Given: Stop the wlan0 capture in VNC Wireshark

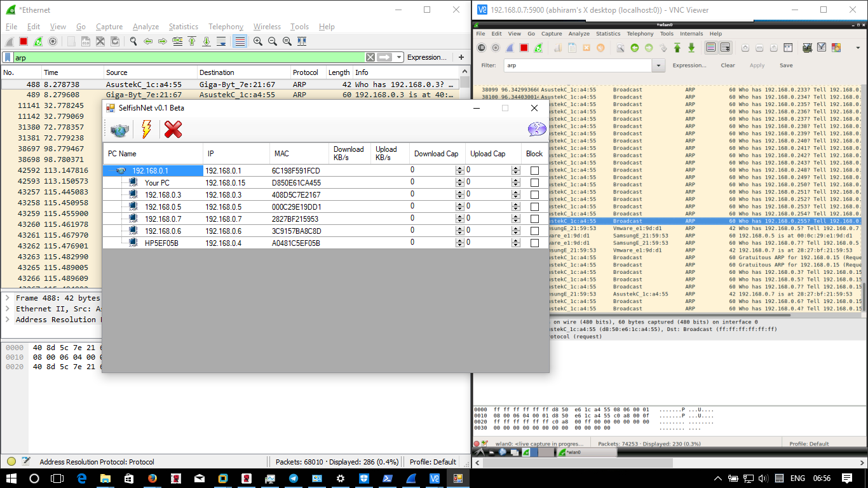Looking at the screenshot, I should [524, 48].
